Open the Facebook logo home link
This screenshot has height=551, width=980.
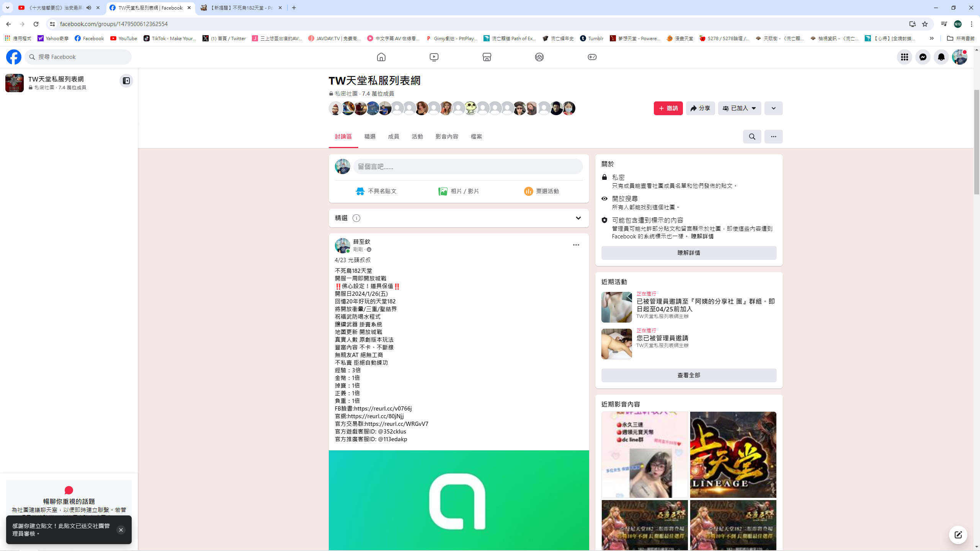(x=14, y=57)
